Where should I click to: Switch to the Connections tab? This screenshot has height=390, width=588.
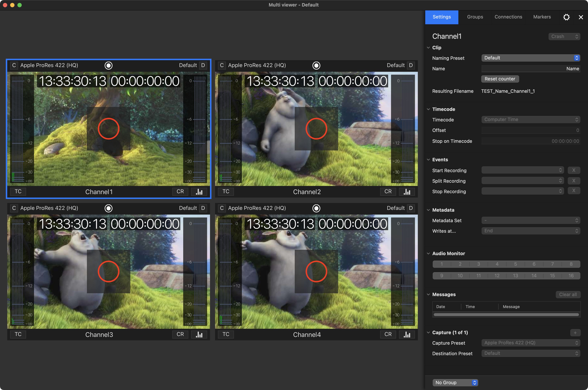pyautogui.click(x=508, y=17)
